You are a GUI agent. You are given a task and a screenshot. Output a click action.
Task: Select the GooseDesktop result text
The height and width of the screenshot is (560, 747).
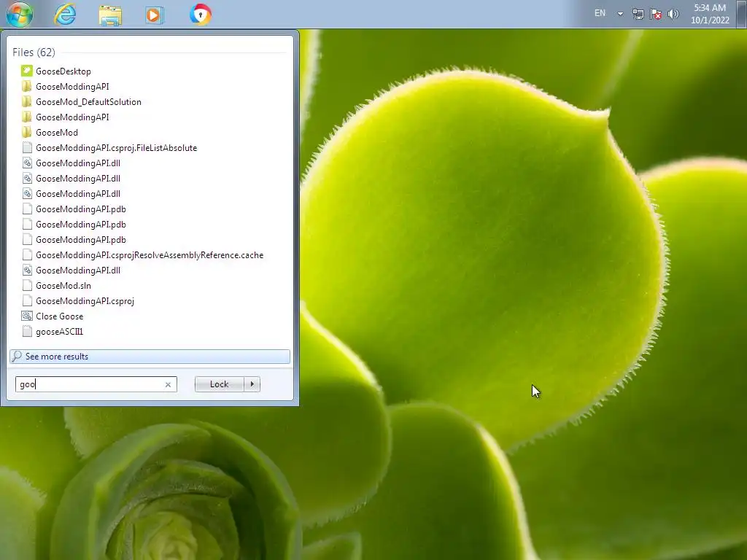(63, 71)
